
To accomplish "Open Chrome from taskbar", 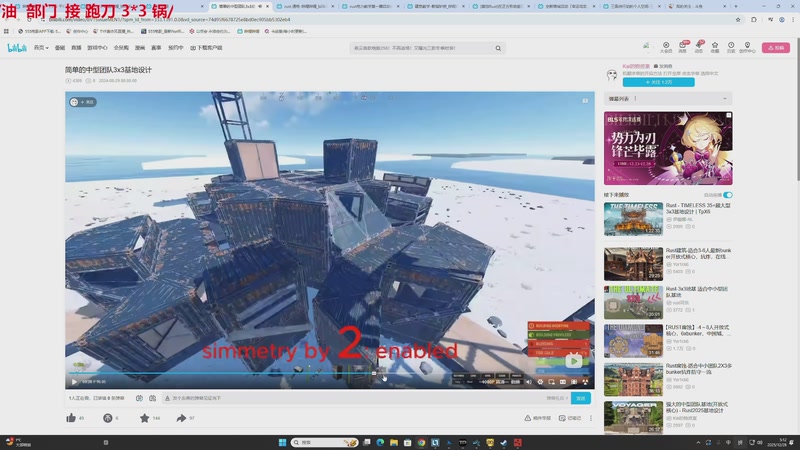I will [421, 442].
